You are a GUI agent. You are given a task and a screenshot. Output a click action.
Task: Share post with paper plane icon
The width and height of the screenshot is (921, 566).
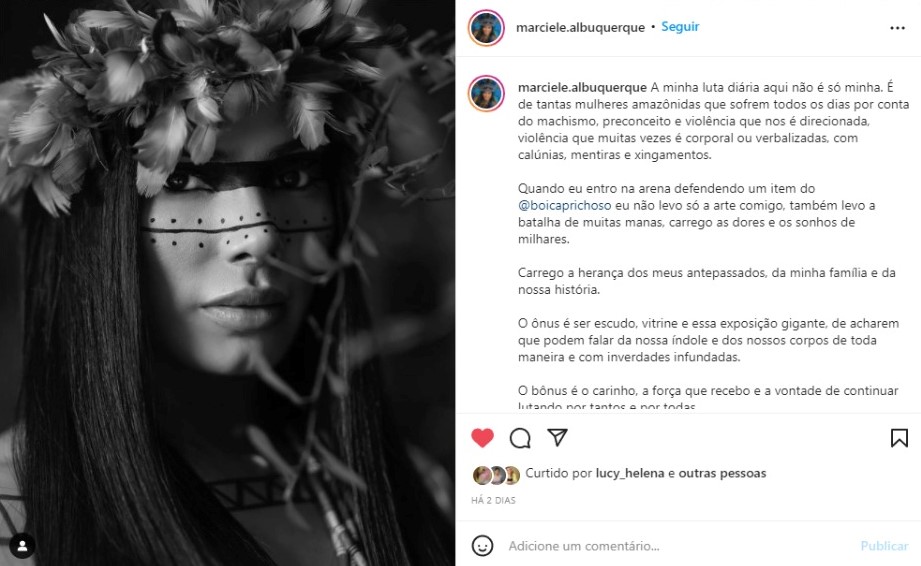[557, 437]
